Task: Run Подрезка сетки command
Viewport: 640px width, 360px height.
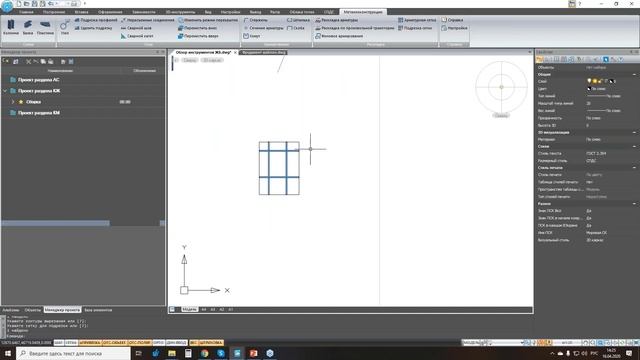Action: [415, 28]
